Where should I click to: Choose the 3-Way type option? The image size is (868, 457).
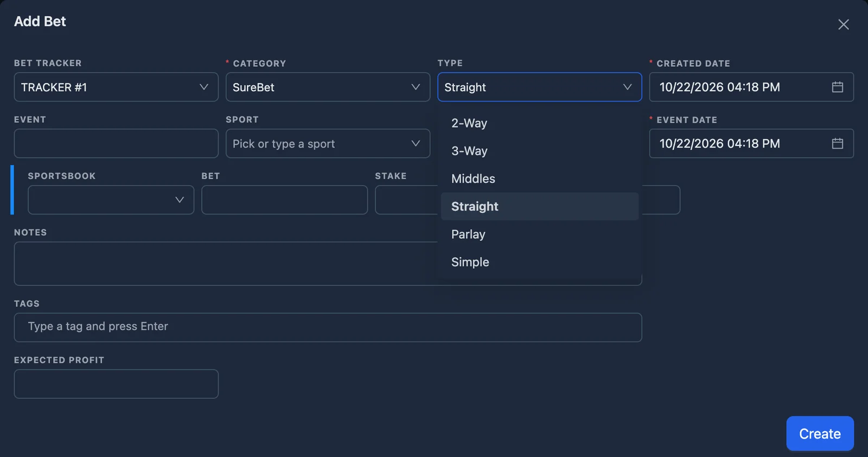pos(539,151)
